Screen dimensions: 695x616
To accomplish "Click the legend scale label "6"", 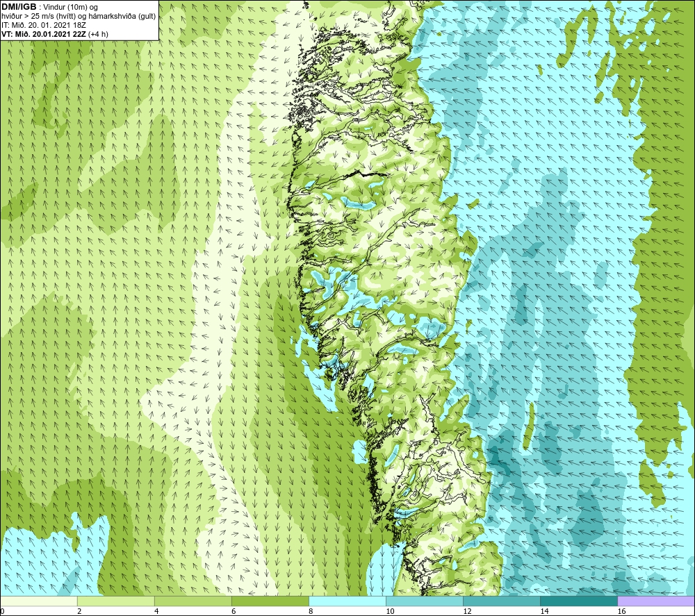I will 234,612.
